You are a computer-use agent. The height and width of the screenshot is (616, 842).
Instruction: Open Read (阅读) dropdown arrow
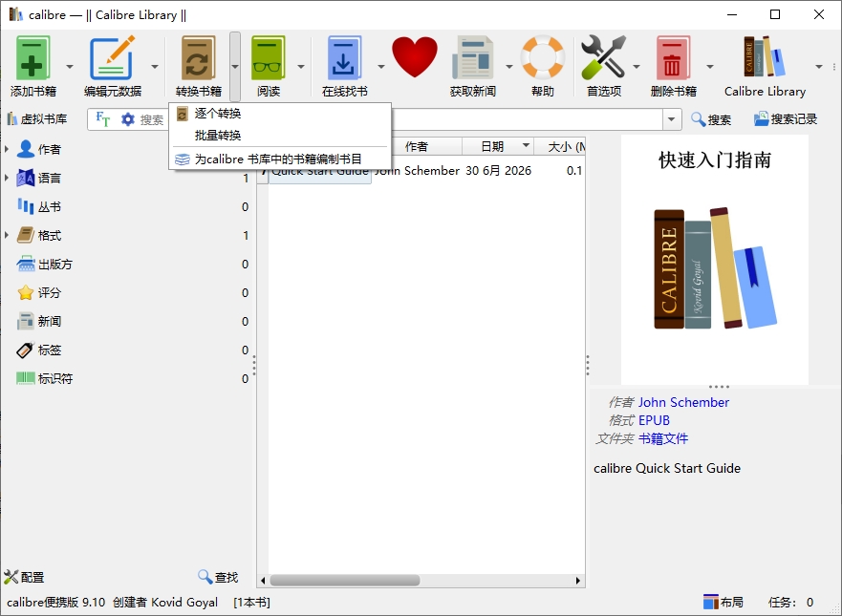[x=301, y=67]
